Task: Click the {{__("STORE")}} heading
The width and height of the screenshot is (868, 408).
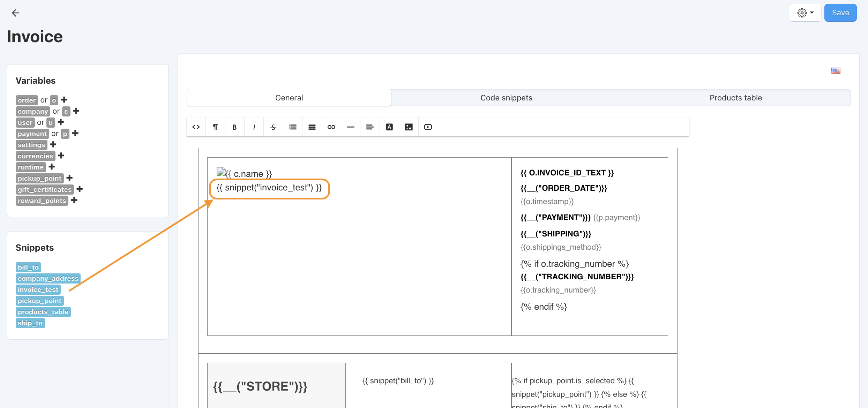Action: 260,386
